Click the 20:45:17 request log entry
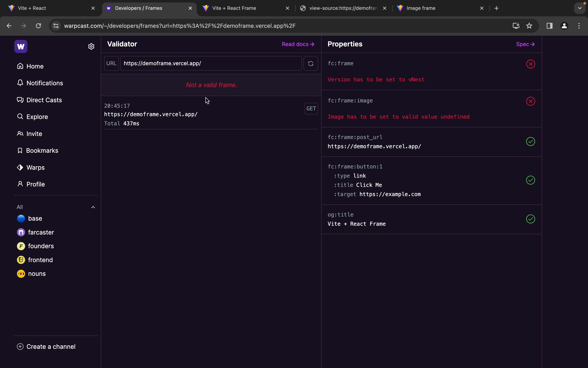 211,114
